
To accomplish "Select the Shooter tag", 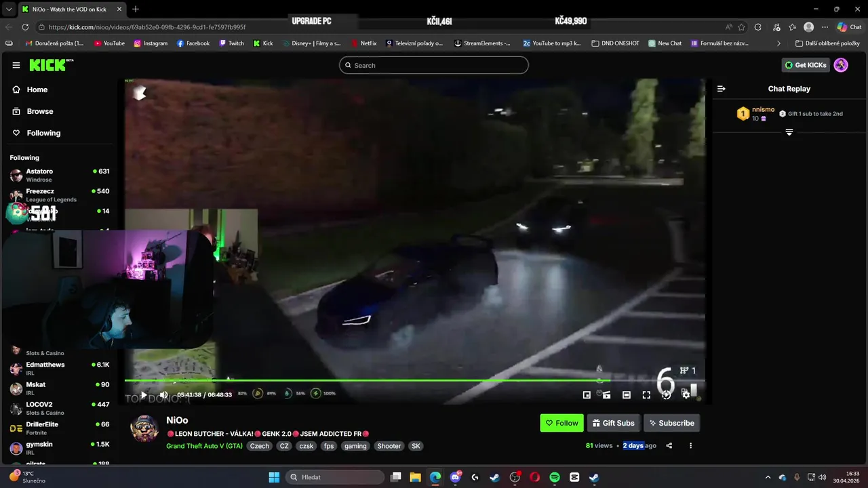I will click(389, 446).
